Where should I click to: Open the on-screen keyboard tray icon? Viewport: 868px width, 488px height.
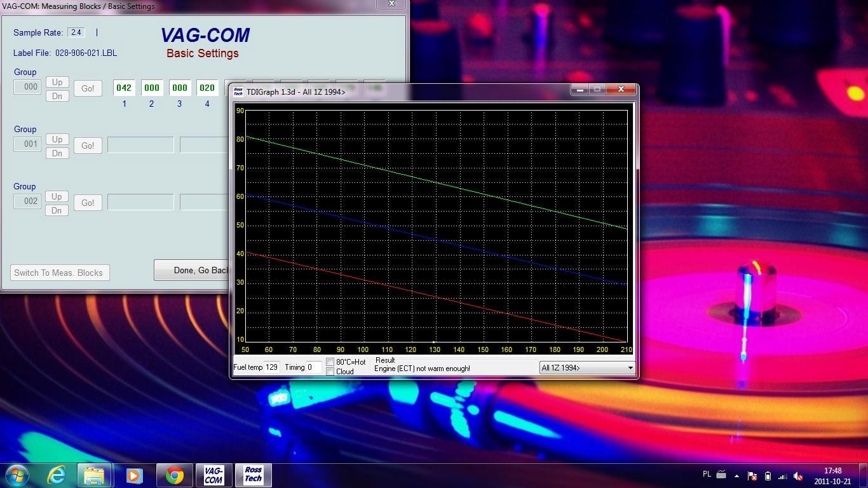(721, 475)
